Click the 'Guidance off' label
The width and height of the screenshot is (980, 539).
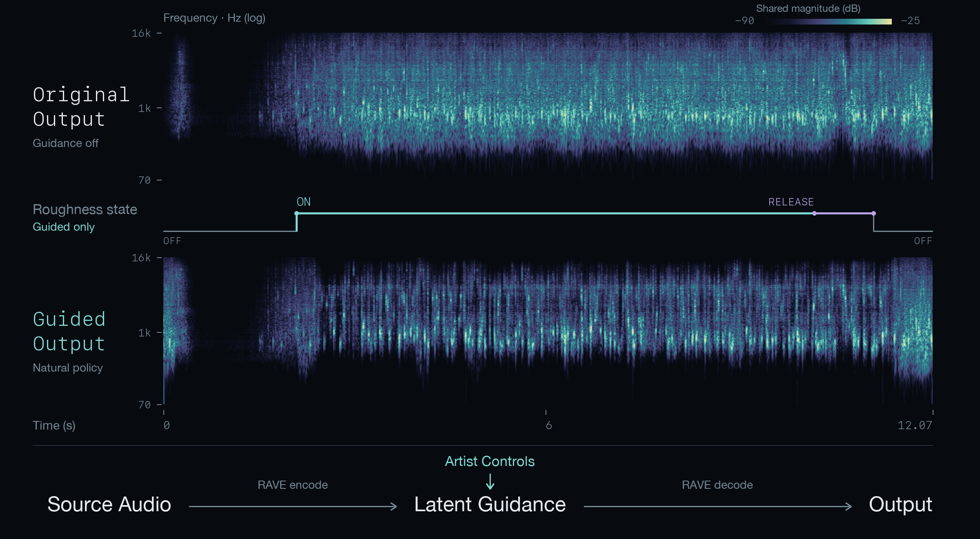tap(65, 143)
